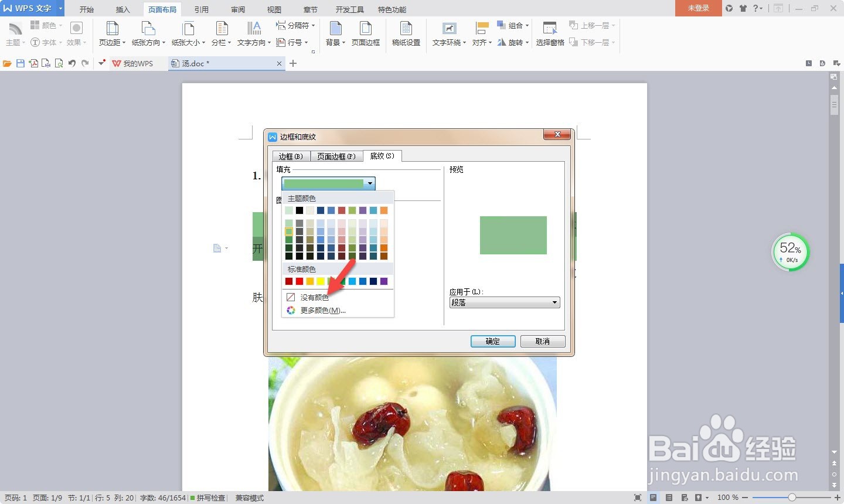The height and width of the screenshot is (504, 844).
Task: Pick the yellow standard color swatch
Action: click(321, 281)
